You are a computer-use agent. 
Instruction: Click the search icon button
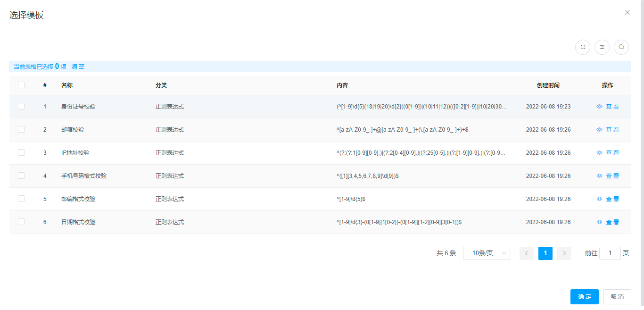coord(621,47)
